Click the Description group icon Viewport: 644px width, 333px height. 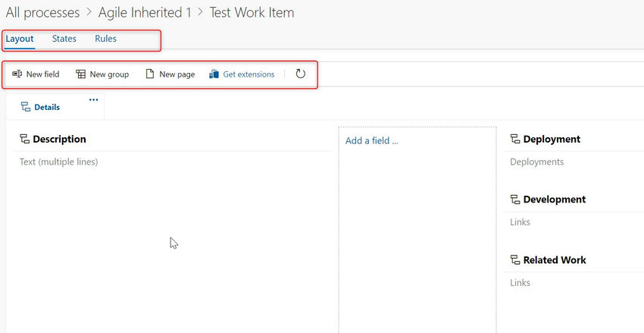(24, 140)
